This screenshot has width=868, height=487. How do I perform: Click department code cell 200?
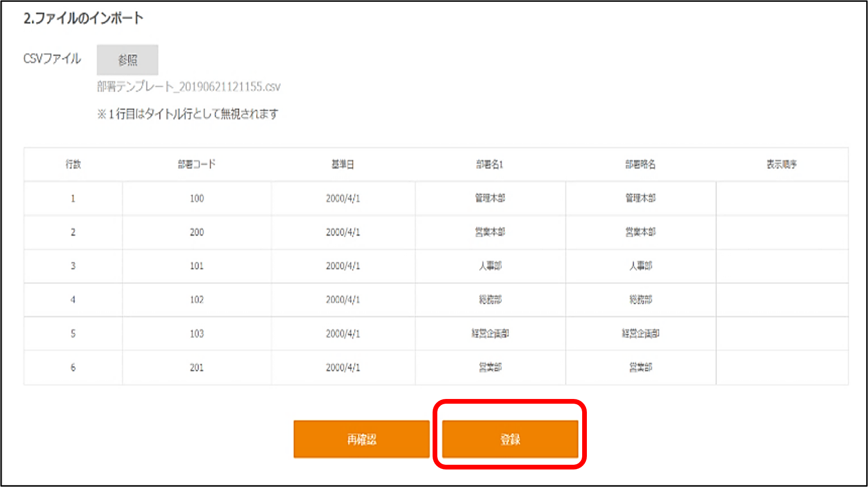click(x=196, y=232)
